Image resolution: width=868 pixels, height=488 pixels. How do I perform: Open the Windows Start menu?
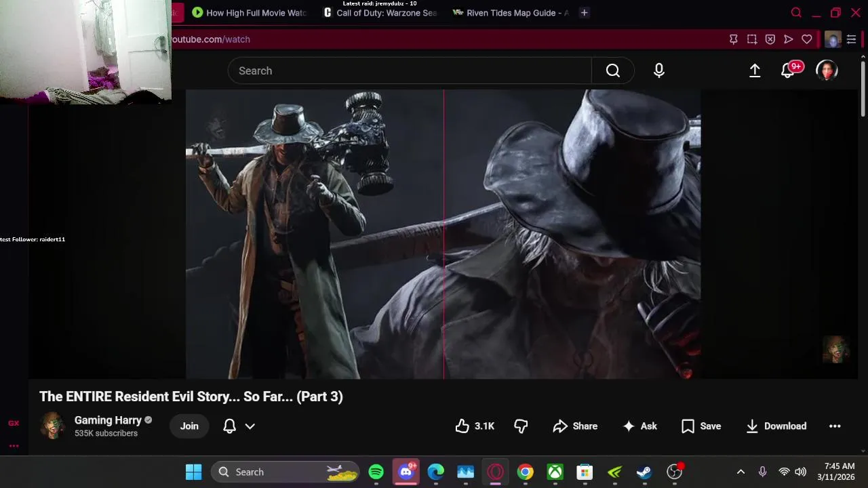[x=193, y=472]
